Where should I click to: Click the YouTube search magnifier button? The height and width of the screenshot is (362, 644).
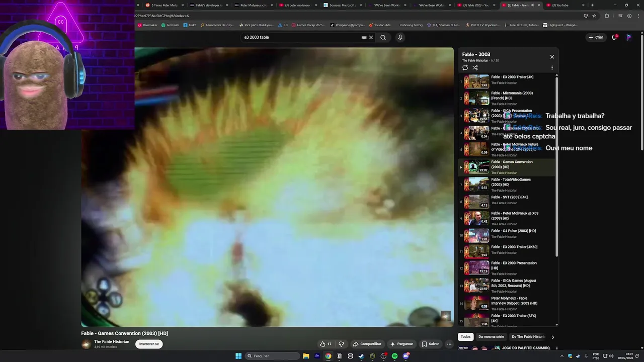point(383,37)
